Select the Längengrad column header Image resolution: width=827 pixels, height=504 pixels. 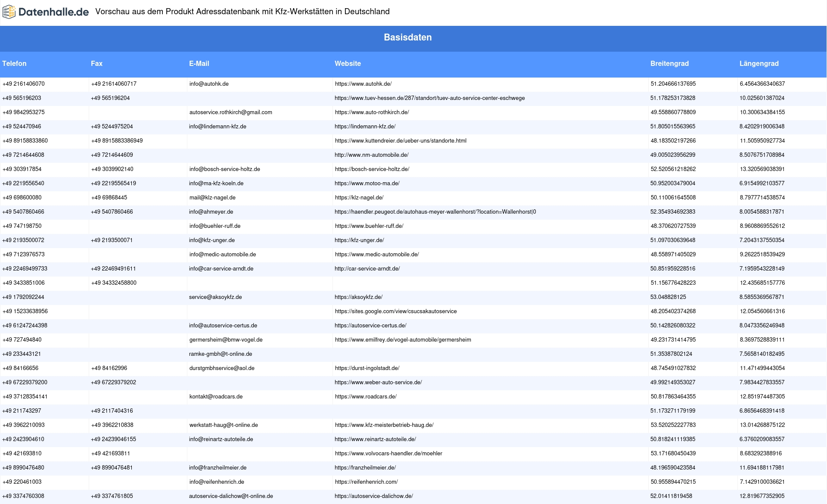point(759,63)
